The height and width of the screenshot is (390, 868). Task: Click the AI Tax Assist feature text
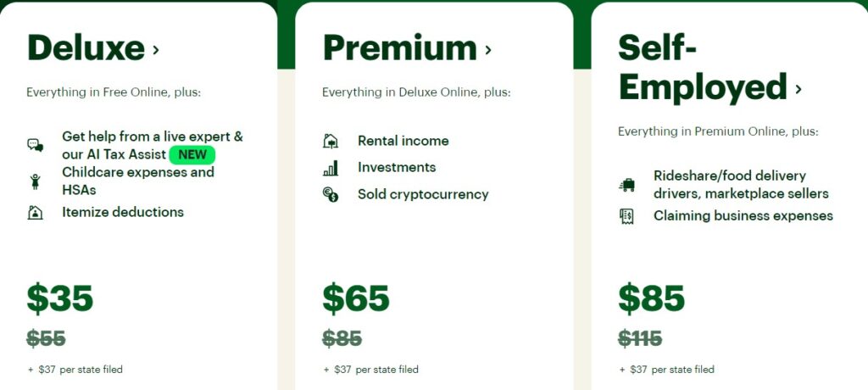[114, 154]
